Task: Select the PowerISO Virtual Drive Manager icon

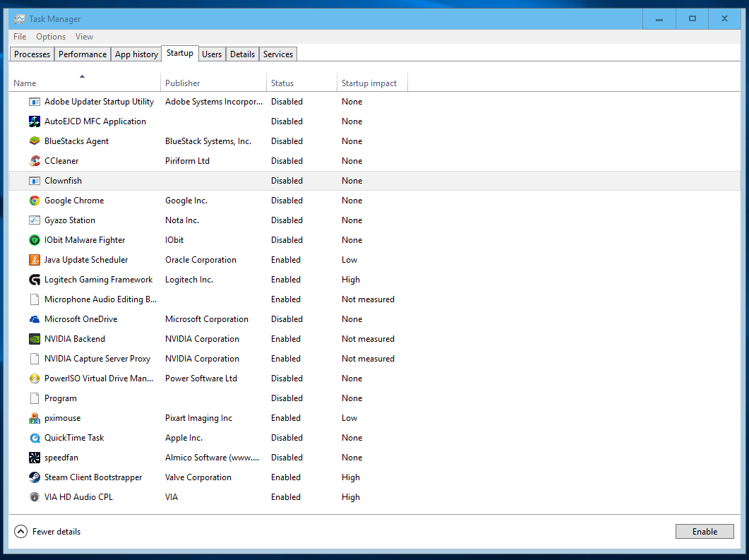Action: tap(35, 379)
